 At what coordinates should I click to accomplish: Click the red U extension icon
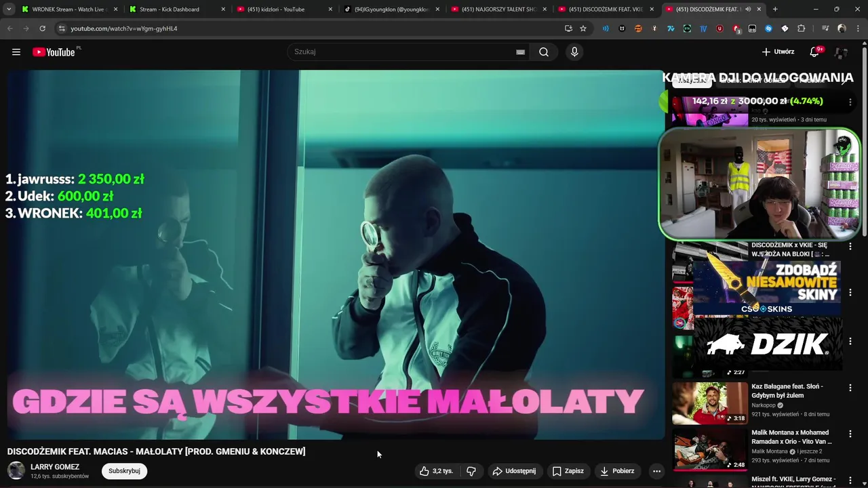719,28
